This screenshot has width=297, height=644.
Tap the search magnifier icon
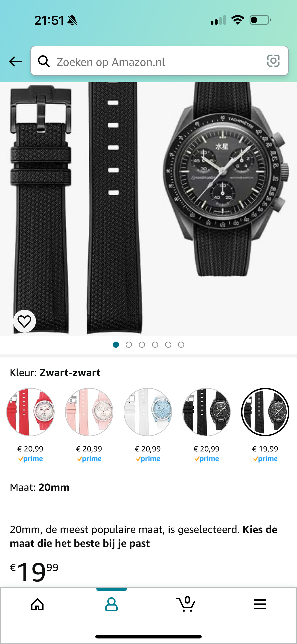coord(44,61)
